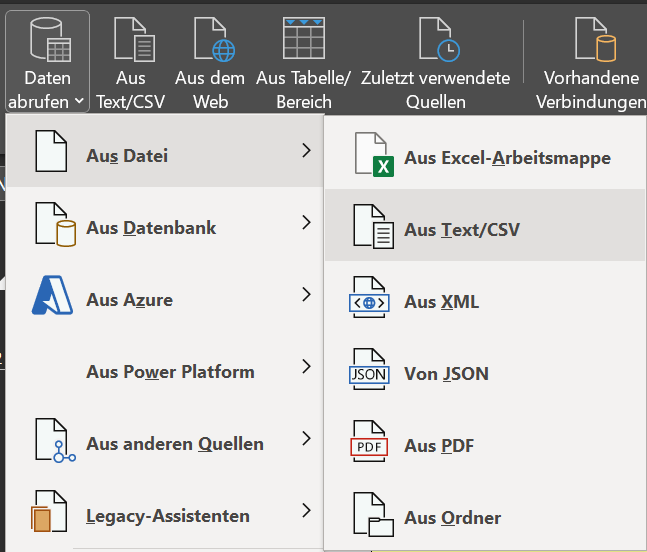Click the XML file icon
Viewport: 647px width, 552px height.
[369, 300]
